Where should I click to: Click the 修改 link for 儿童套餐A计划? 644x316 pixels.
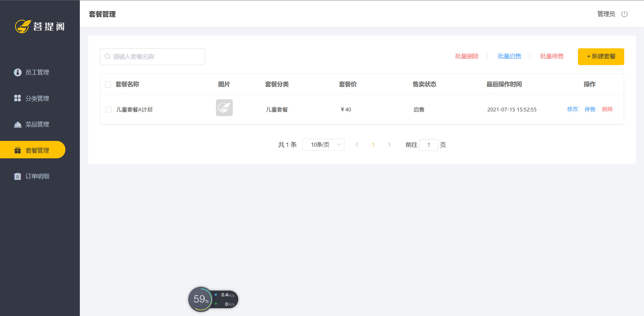click(573, 109)
